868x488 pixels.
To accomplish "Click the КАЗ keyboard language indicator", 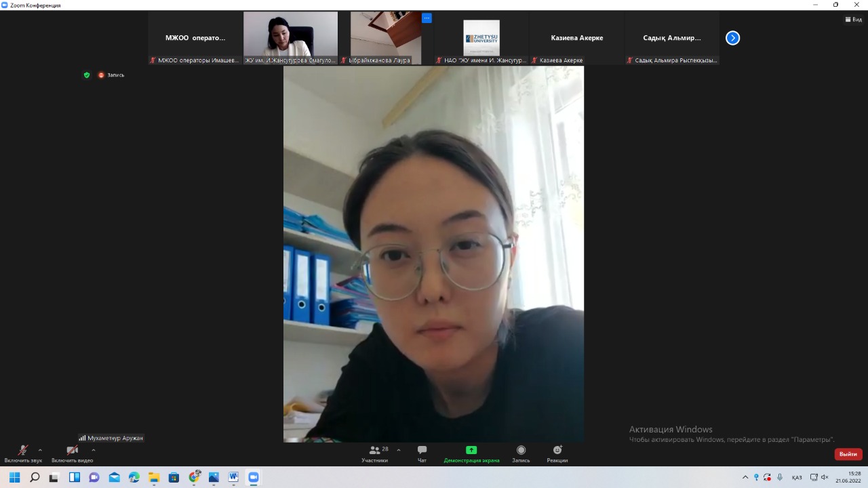I will [x=797, y=477].
